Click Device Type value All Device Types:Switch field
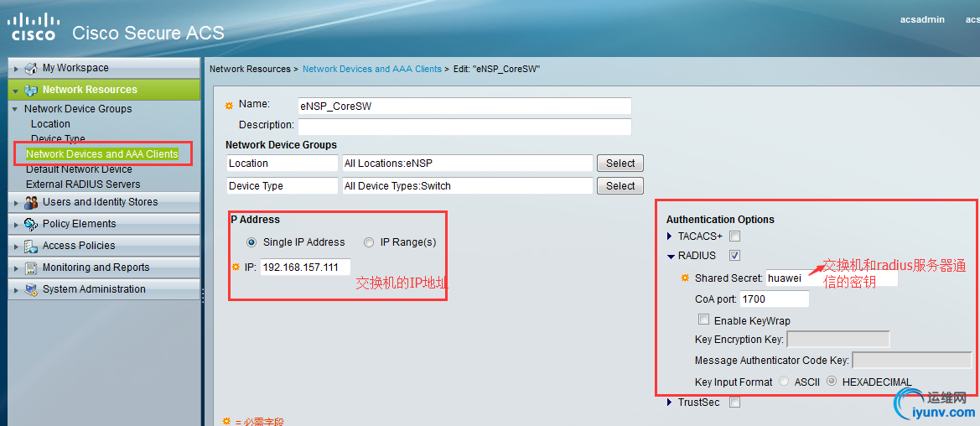This screenshot has width=980, height=426. click(x=468, y=186)
